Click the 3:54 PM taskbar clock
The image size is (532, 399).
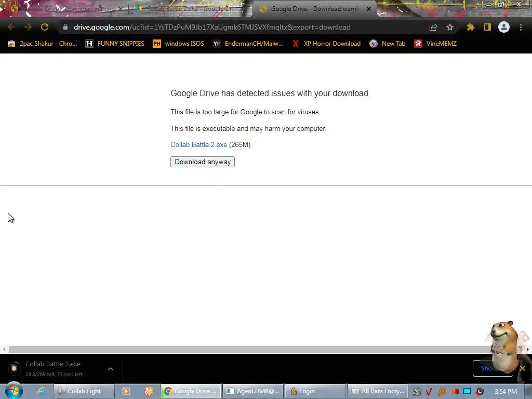click(506, 392)
